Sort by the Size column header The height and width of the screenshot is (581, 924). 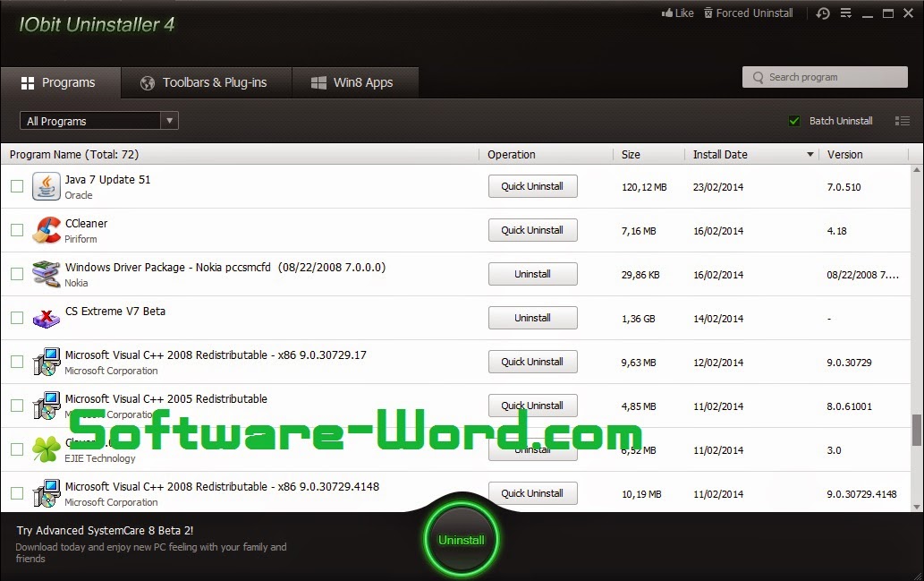pyautogui.click(x=631, y=155)
